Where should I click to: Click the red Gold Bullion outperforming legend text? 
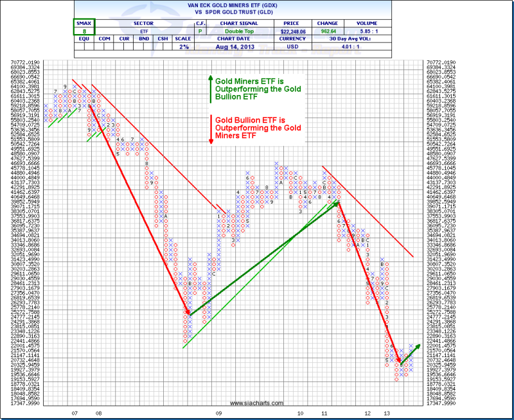point(258,128)
